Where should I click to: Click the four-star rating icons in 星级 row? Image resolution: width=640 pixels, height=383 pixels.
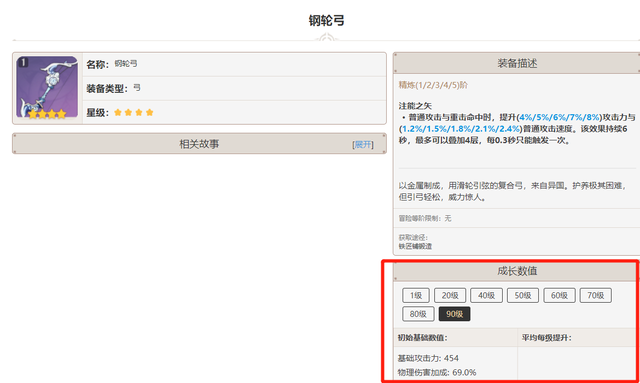tap(134, 112)
